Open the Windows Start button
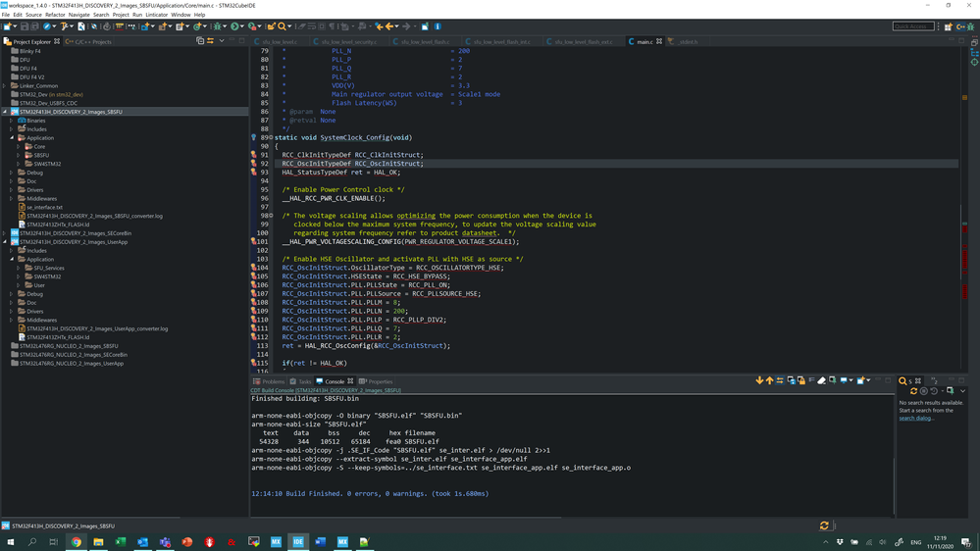Viewport: 980px width, 551px height. pos(10,541)
